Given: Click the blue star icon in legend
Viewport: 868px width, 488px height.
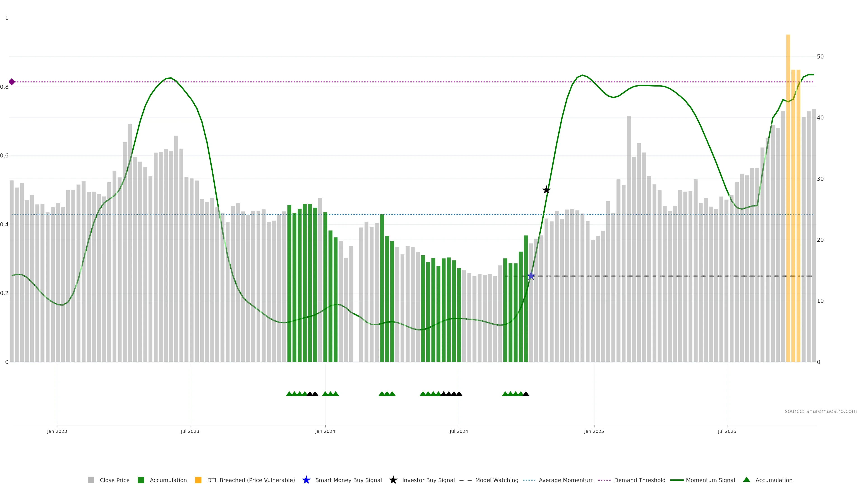Looking at the screenshot, I should (x=306, y=480).
